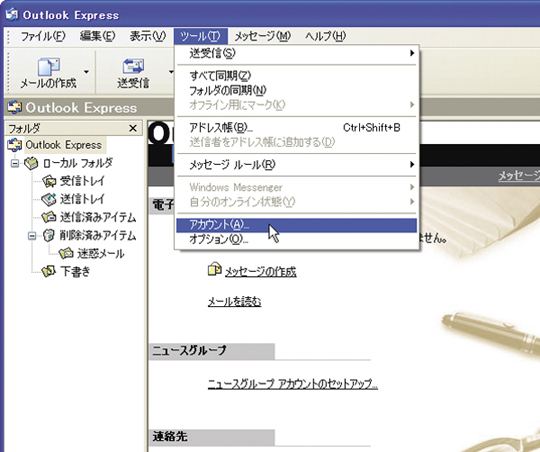
Task: Select ローカル フォルダ text in tree
Action: (x=78, y=163)
